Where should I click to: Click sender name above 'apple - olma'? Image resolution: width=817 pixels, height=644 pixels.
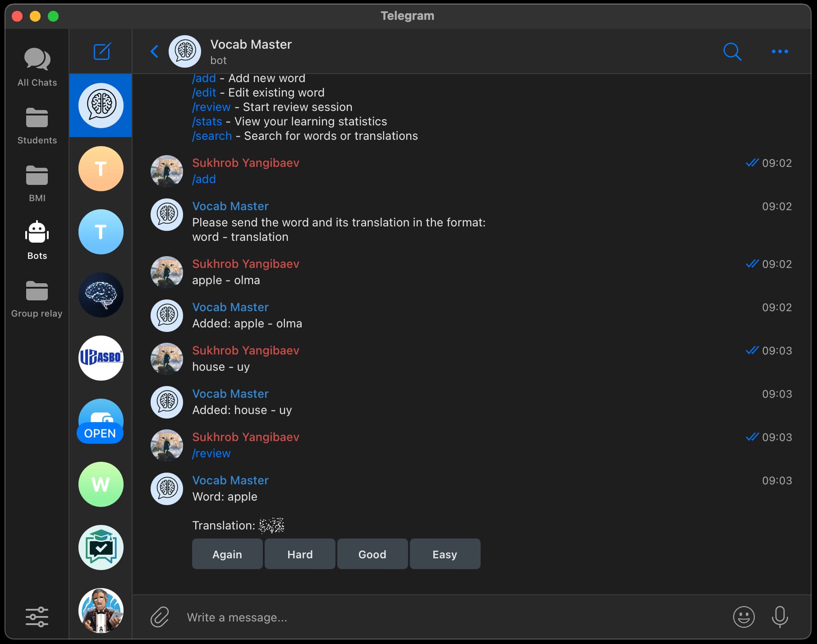click(x=246, y=264)
